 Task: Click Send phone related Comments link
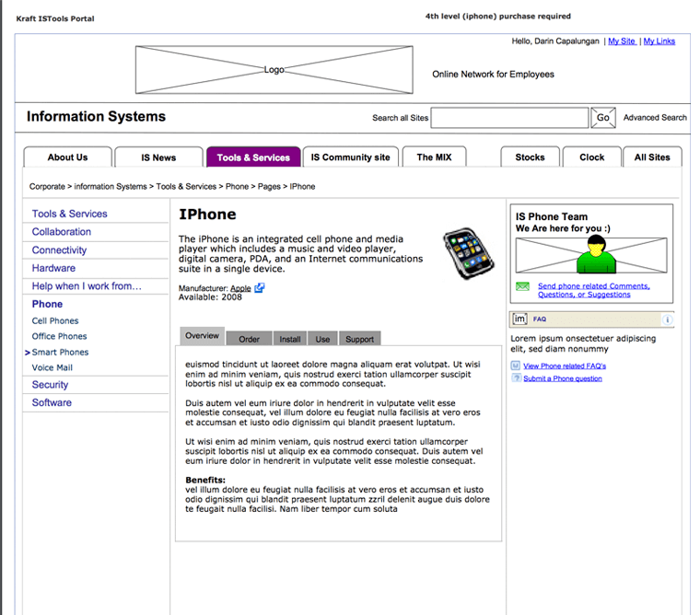[x=594, y=290]
